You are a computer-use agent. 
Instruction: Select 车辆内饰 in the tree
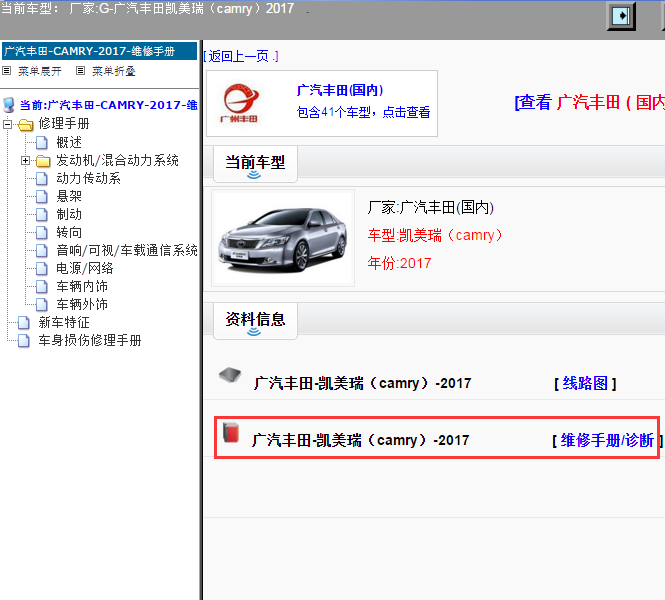tap(82, 286)
